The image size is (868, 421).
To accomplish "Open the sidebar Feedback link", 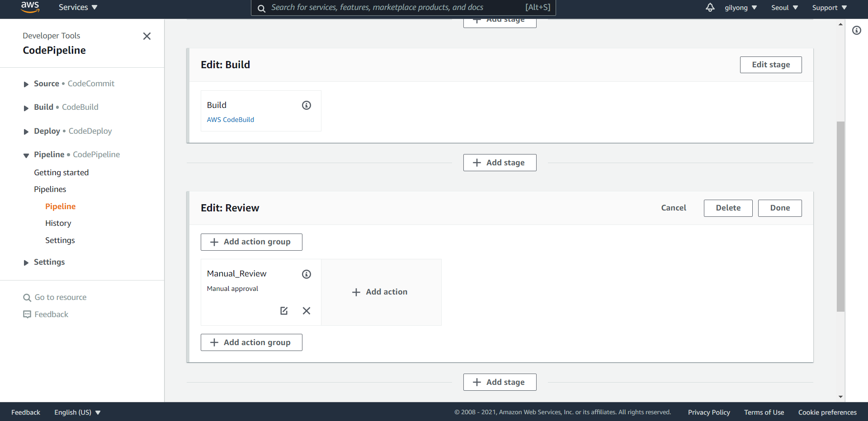I will [x=46, y=314].
